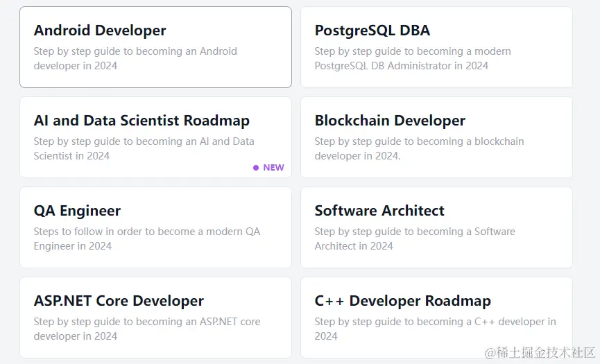
Task: Click the AI and Data Scientist description text
Action: tap(144, 148)
